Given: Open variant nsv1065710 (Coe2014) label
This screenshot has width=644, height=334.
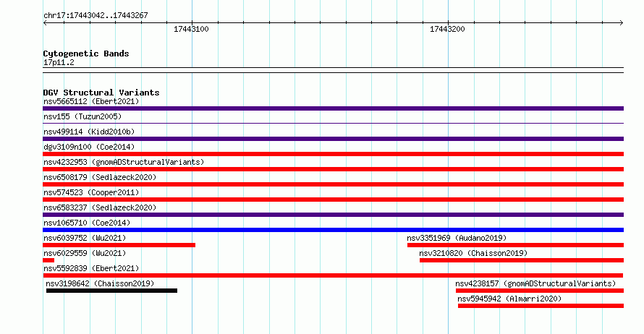Looking at the screenshot, I should point(87,223).
